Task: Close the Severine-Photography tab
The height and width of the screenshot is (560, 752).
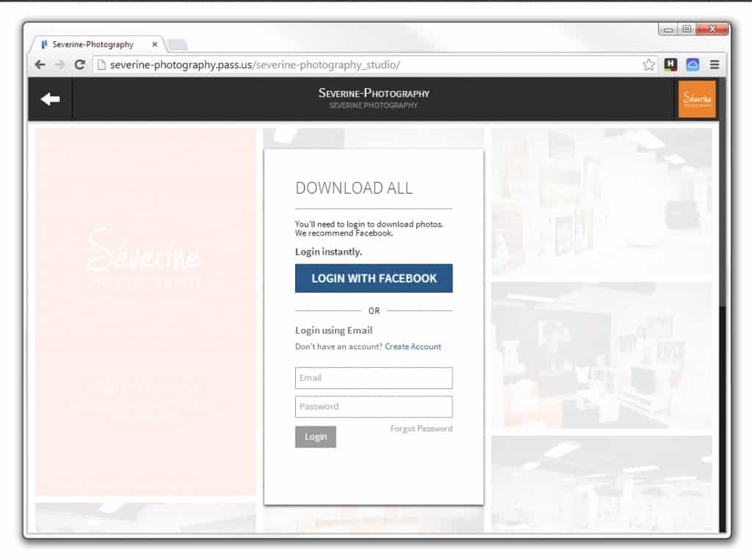Action: [154, 44]
